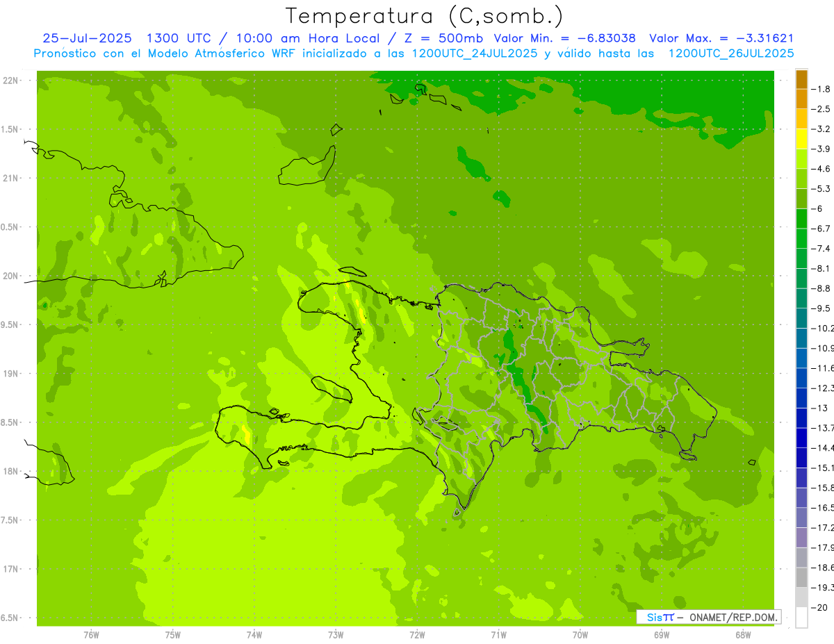Viewport: 834px width, 644px height.
Task: Click the '73W' longitude label
Action: click(336, 634)
